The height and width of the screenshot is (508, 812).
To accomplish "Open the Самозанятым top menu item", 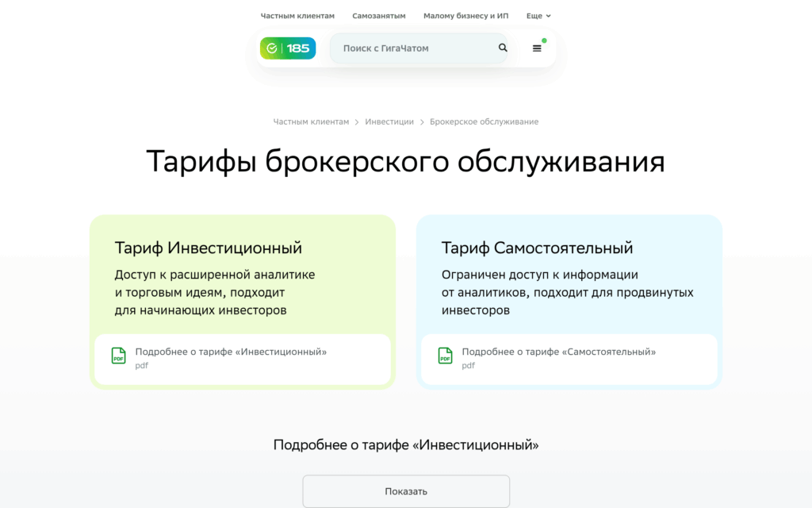I will pyautogui.click(x=378, y=16).
